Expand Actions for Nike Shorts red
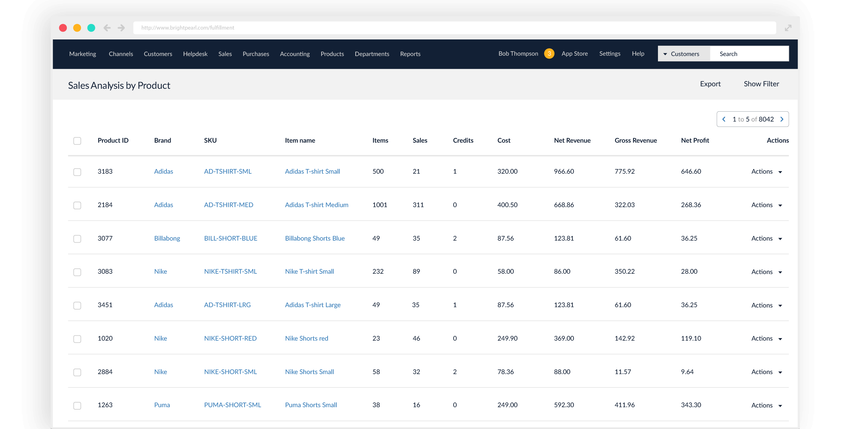 point(783,338)
